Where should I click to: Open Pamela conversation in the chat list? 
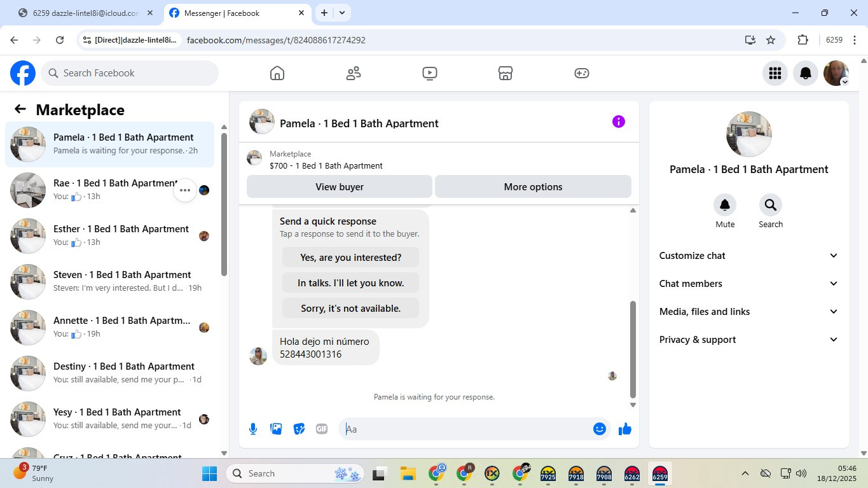coord(110,144)
